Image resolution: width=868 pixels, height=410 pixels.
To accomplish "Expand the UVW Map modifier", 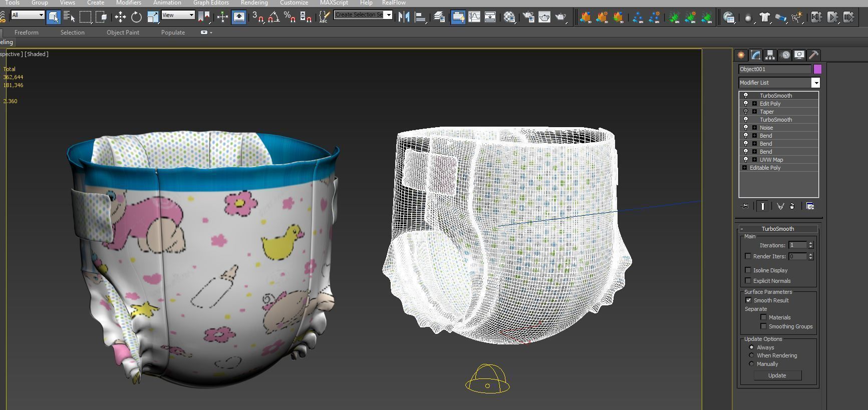I will pyautogui.click(x=754, y=160).
